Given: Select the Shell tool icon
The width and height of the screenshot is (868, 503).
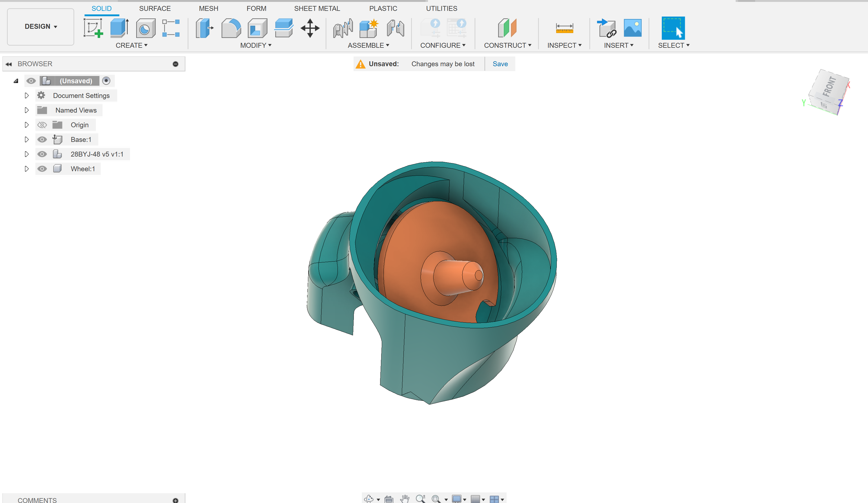Looking at the screenshot, I should [257, 28].
